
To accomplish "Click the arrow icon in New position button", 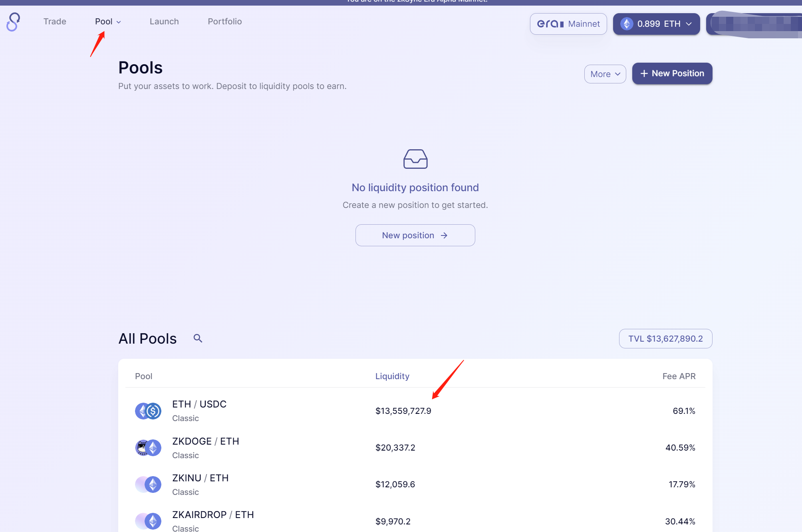I will pos(444,235).
